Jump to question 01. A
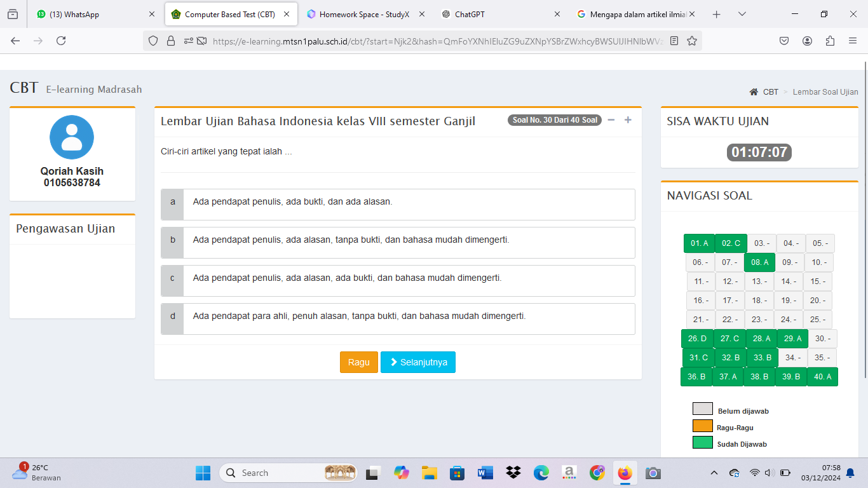The image size is (868, 488). tap(699, 243)
